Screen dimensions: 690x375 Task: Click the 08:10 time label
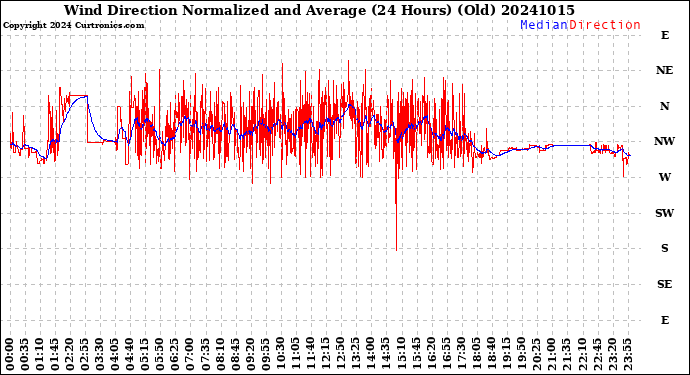(220, 354)
